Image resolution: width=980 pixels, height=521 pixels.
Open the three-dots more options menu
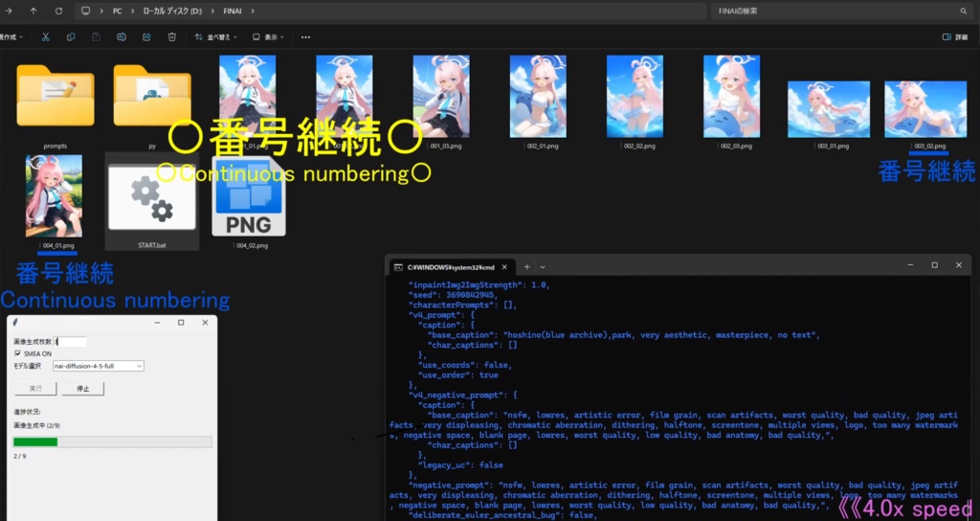[x=305, y=37]
